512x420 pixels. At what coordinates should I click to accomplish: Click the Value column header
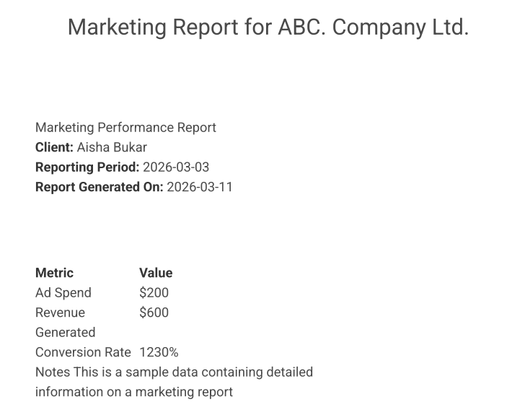click(x=156, y=273)
